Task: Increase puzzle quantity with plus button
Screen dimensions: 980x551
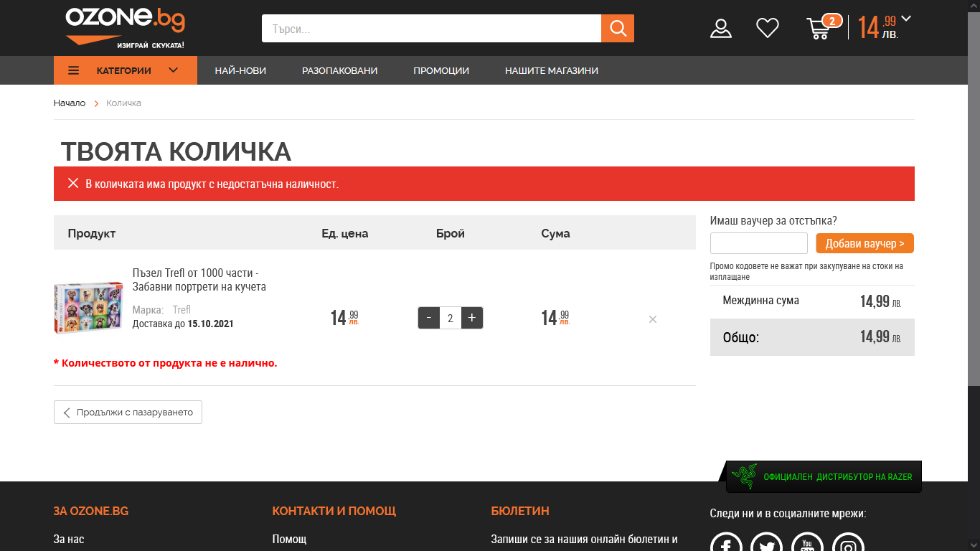Action: (x=471, y=318)
